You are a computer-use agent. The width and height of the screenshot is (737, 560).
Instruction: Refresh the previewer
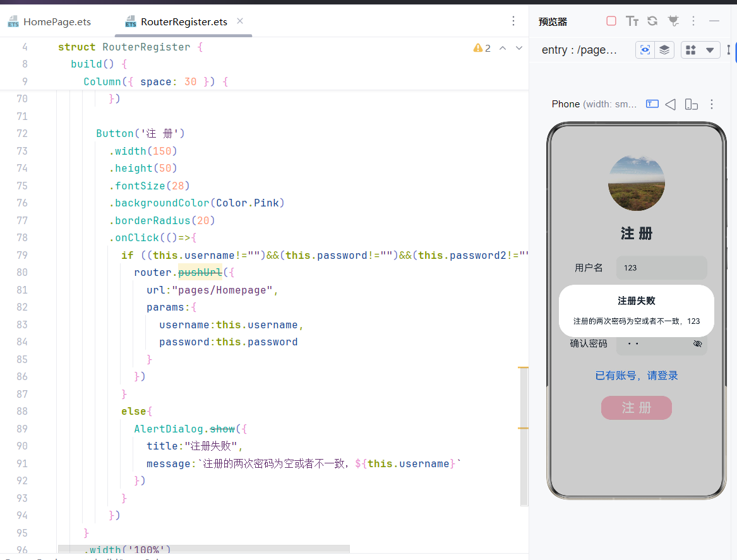[x=652, y=21]
